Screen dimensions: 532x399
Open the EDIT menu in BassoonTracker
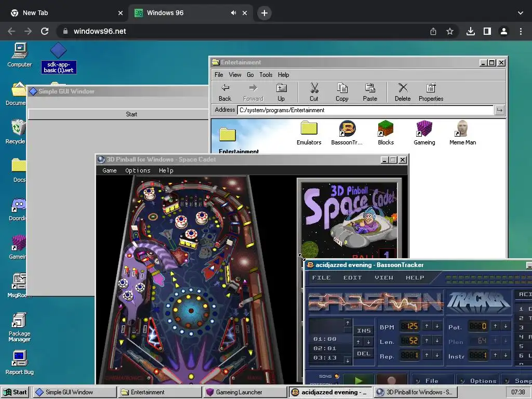[353, 277]
